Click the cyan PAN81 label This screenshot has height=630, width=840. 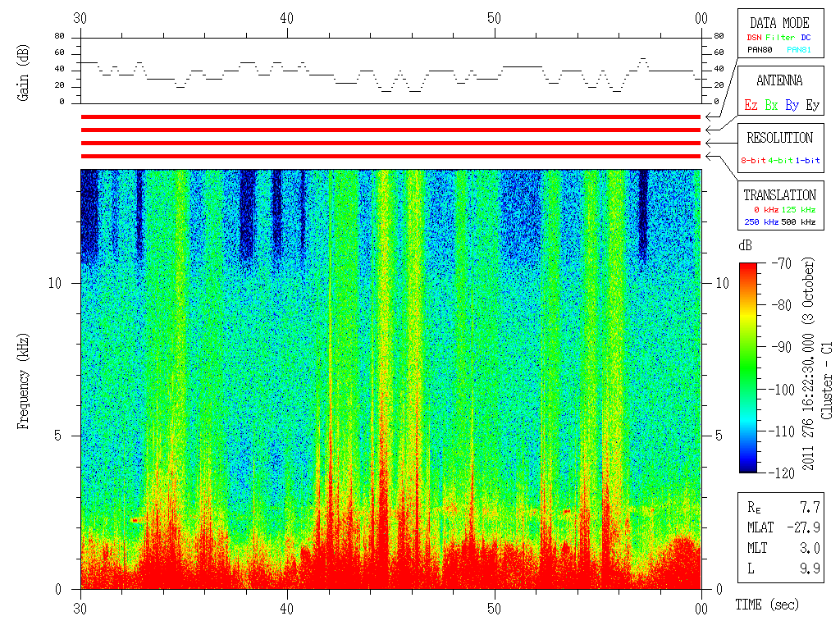pos(799,50)
